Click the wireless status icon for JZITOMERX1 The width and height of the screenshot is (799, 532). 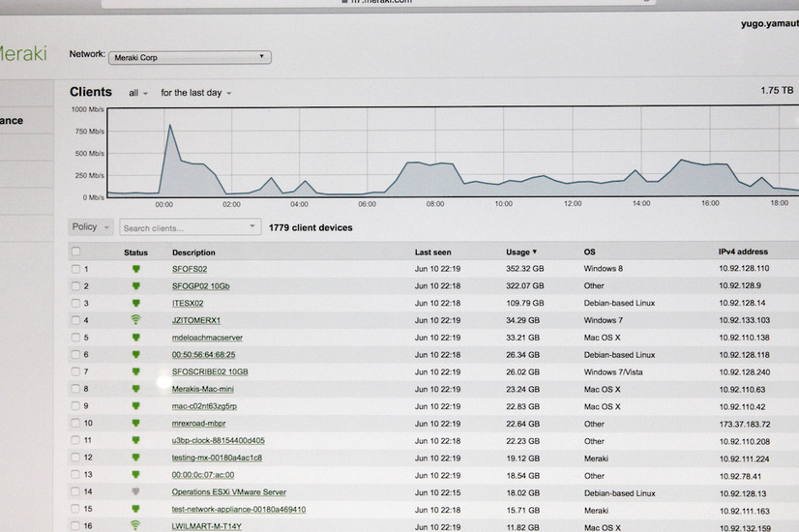(135, 320)
